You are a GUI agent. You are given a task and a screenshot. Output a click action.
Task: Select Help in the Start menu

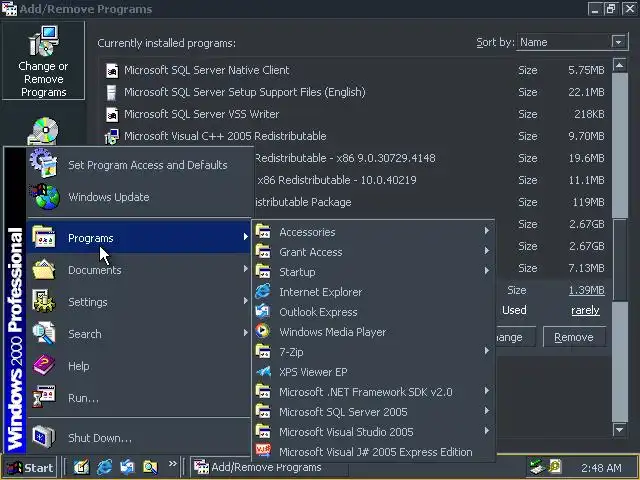point(139,366)
